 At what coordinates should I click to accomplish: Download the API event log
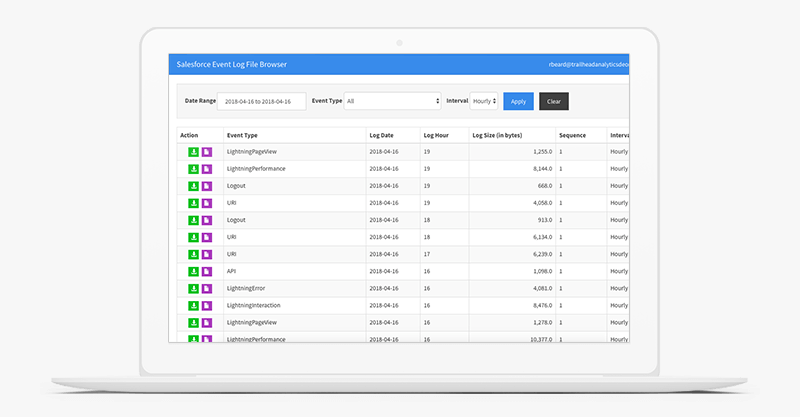point(193,272)
